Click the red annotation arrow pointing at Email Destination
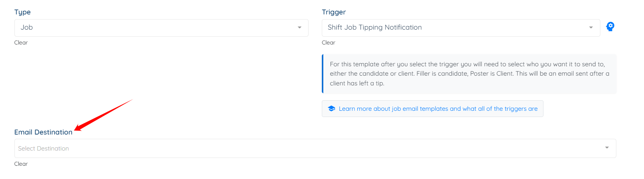 tap(103, 115)
